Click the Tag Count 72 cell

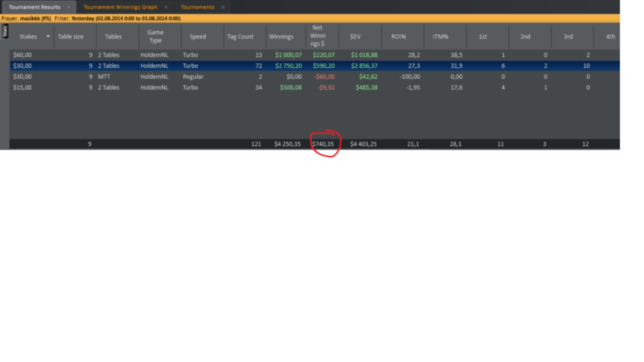tap(259, 65)
